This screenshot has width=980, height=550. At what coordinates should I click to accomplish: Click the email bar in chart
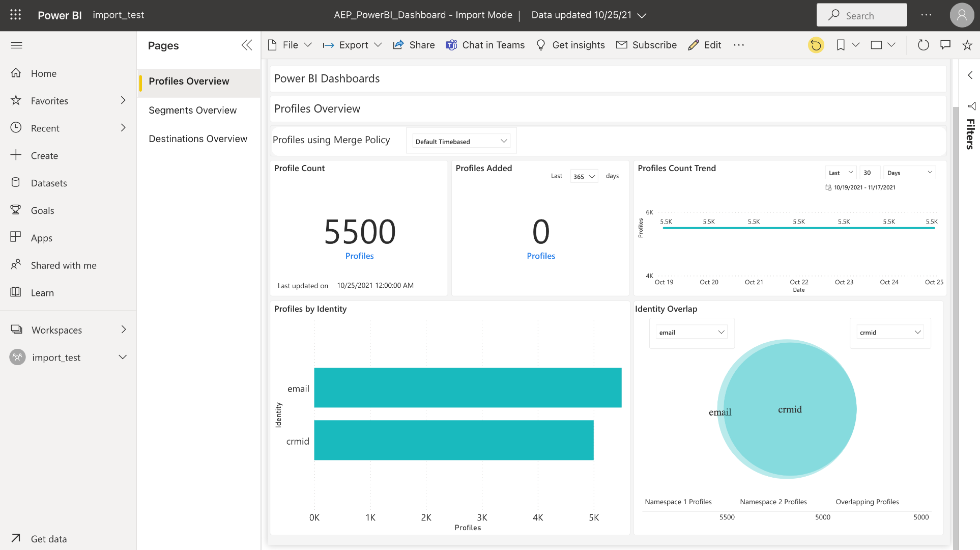(467, 388)
